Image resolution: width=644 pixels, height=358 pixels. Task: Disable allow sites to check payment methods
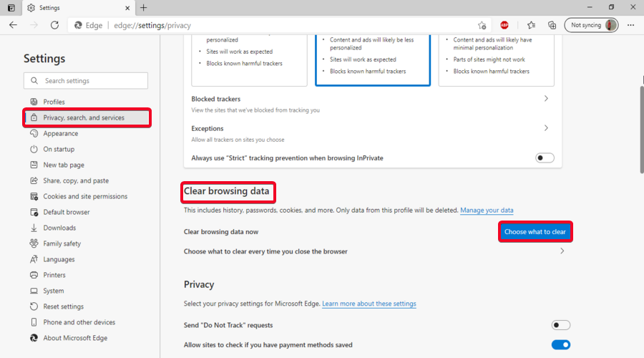pos(561,345)
